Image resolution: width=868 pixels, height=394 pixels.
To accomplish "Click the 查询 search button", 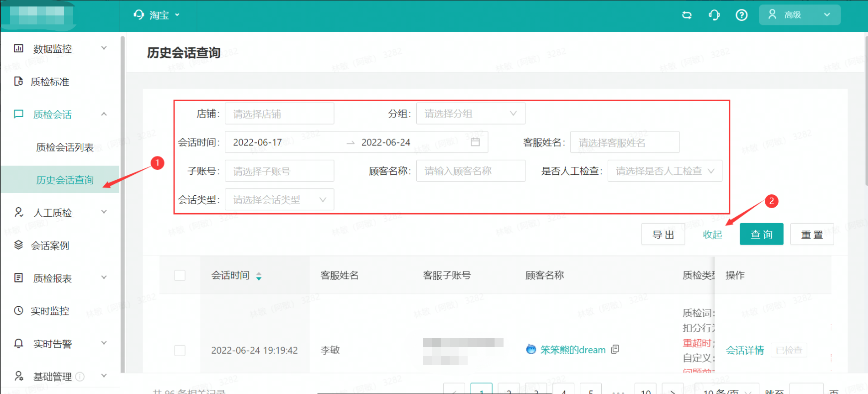I will pyautogui.click(x=761, y=234).
